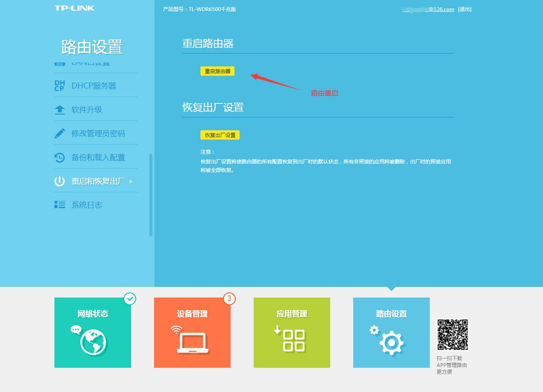Image resolution: width=543 pixels, height=392 pixels.
Task: Click the DHCP服务器 icon in sidebar
Action: (x=60, y=85)
